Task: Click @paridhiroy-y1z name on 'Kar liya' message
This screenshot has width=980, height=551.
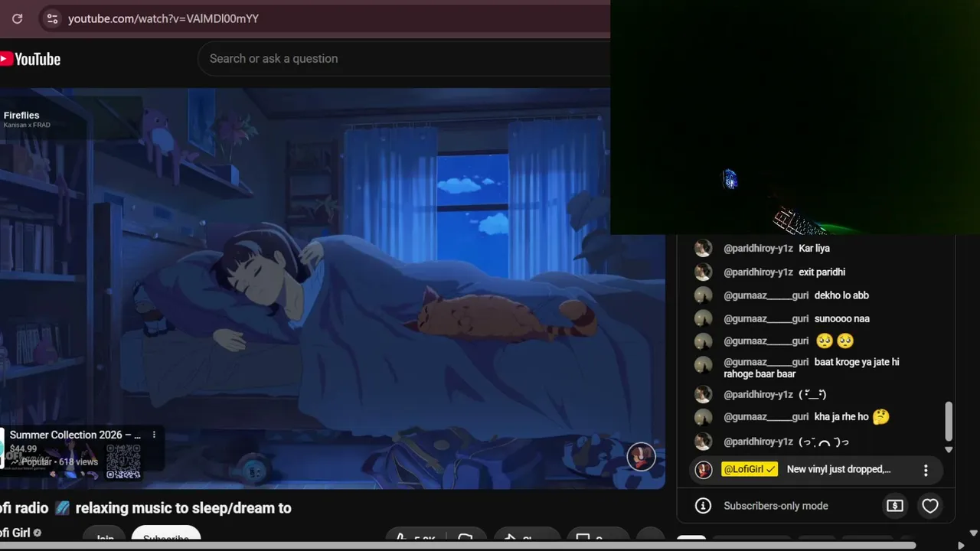Action: 758,248
